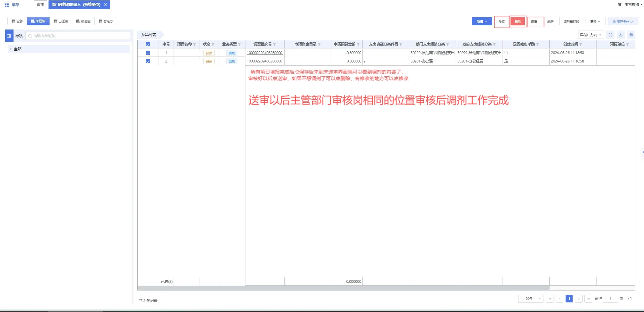This screenshot has height=312, width=644.
Task: Click page number 1 button
Action: (569, 298)
